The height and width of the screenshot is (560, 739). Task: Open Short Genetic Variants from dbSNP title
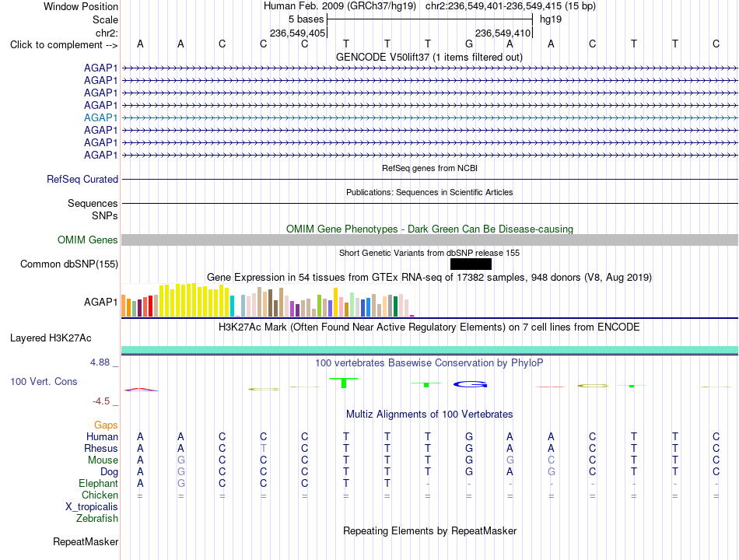pos(429,253)
